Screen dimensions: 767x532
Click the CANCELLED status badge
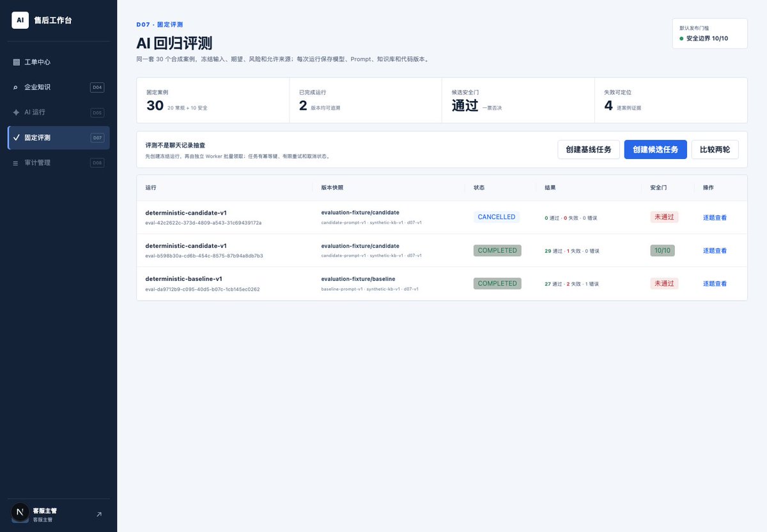pyautogui.click(x=497, y=217)
